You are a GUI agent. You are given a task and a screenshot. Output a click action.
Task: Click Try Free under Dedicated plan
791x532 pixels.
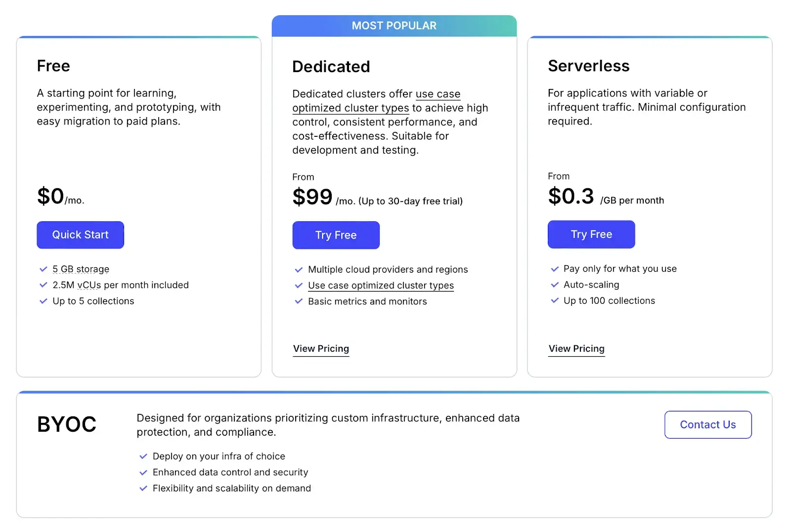[336, 235]
